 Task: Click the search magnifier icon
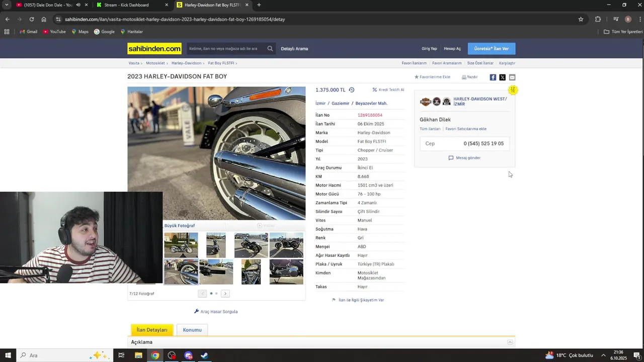pyautogui.click(x=270, y=49)
